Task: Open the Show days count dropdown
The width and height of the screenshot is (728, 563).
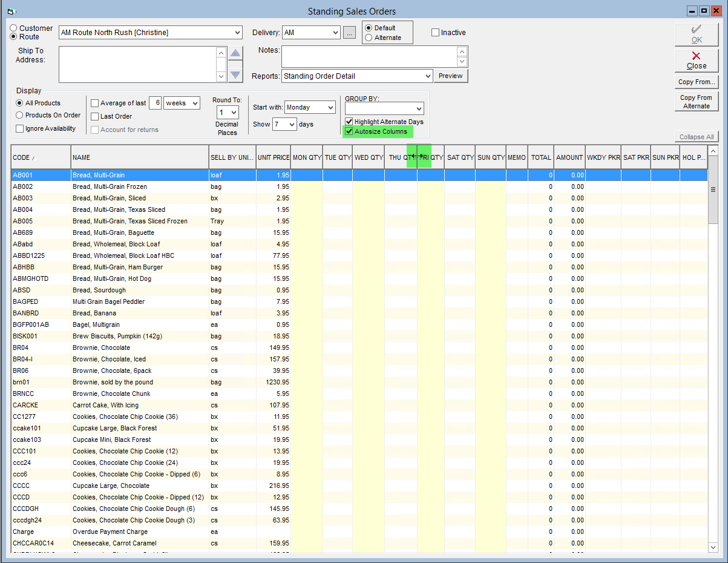Action: click(292, 124)
